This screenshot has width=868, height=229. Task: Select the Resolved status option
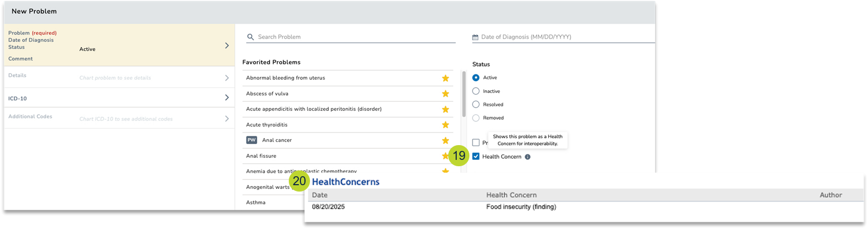pos(476,104)
